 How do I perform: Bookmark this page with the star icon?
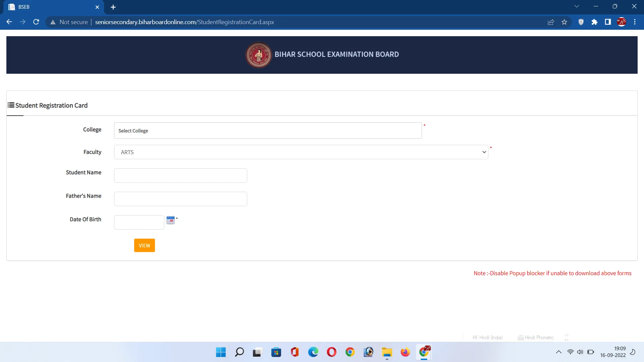(x=564, y=22)
